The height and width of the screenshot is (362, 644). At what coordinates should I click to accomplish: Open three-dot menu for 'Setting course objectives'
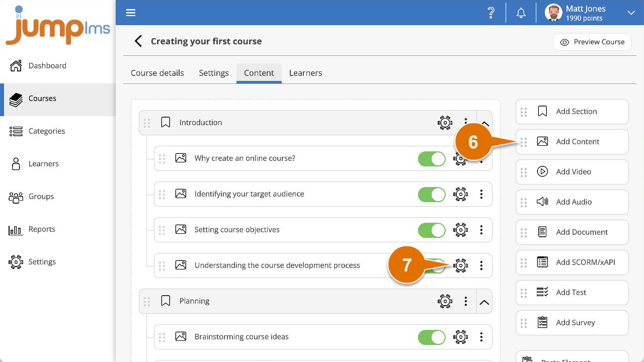(x=481, y=230)
